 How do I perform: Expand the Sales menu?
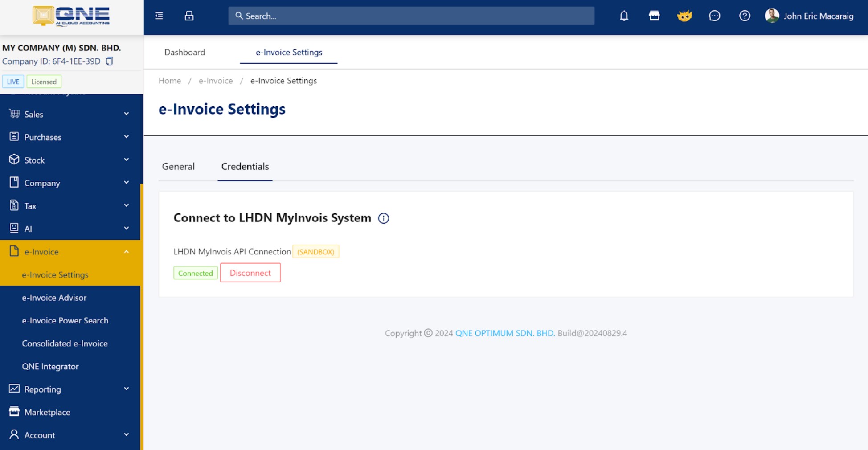(70, 114)
